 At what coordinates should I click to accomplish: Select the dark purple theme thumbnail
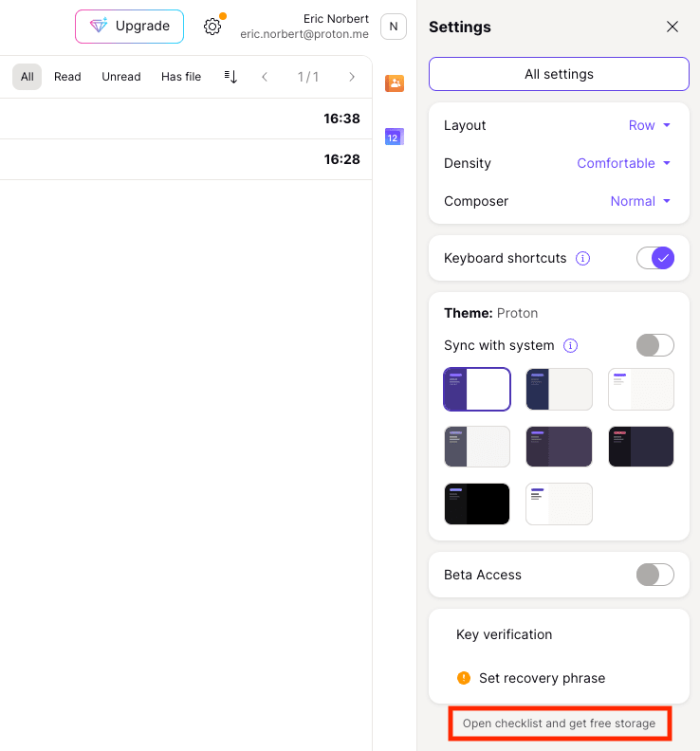coord(559,447)
